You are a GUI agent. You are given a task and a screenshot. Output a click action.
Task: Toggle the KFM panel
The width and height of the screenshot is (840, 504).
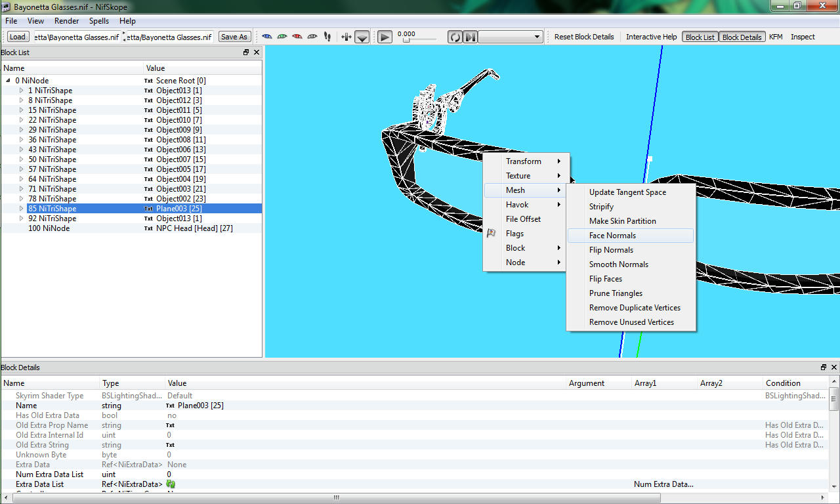[x=776, y=37]
